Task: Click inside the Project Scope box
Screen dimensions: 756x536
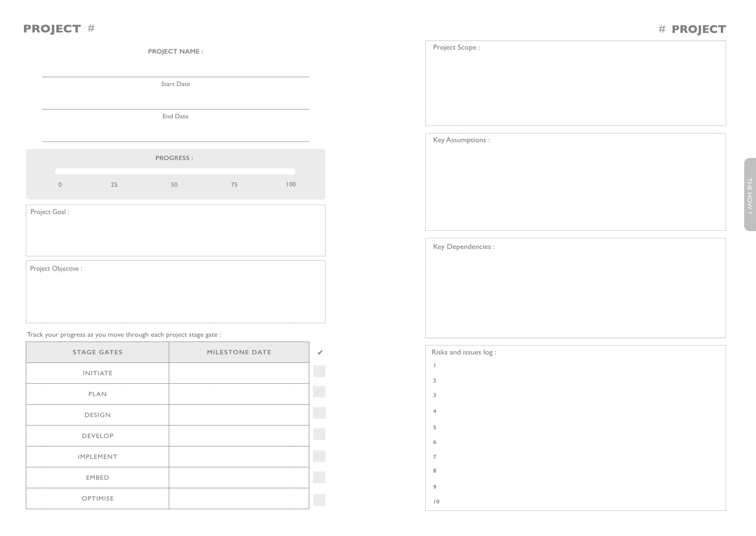Action: point(576,83)
